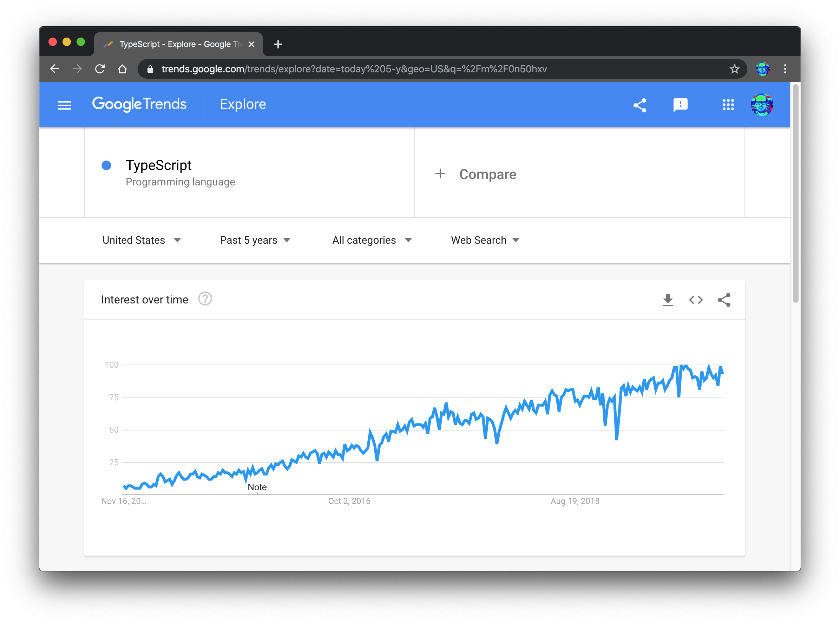This screenshot has height=623, width=840.
Task: Open the United States region dropdown
Action: [142, 240]
